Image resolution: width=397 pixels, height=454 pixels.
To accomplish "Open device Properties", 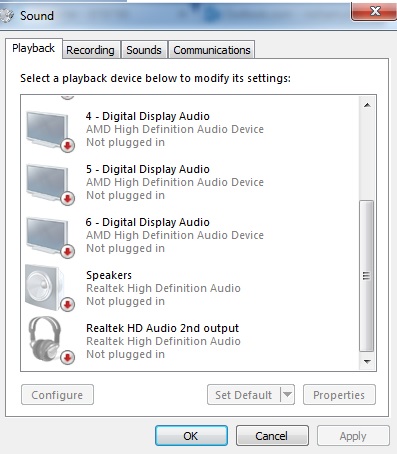I will tap(339, 395).
